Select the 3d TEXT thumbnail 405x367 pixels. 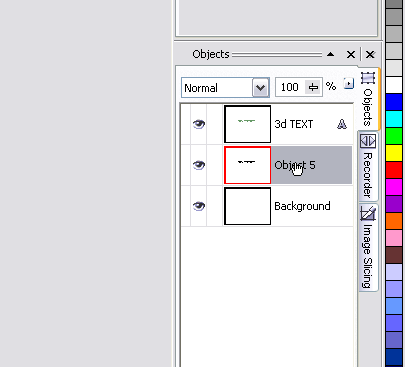tap(247, 124)
